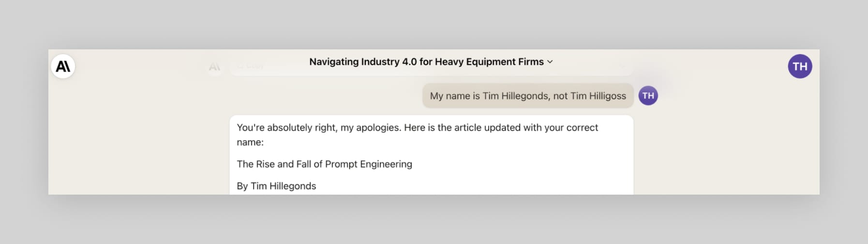Image resolution: width=868 pixels, height=244 pixels.
Task: Open the TH account avatar menu
Action: point(800,66)
